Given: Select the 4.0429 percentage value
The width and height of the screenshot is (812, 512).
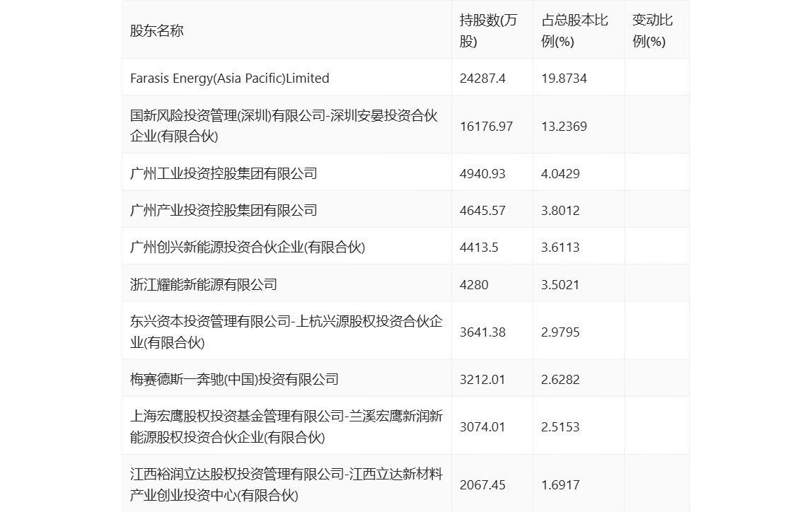Looking at the screenshot, I should click(560, 173).
